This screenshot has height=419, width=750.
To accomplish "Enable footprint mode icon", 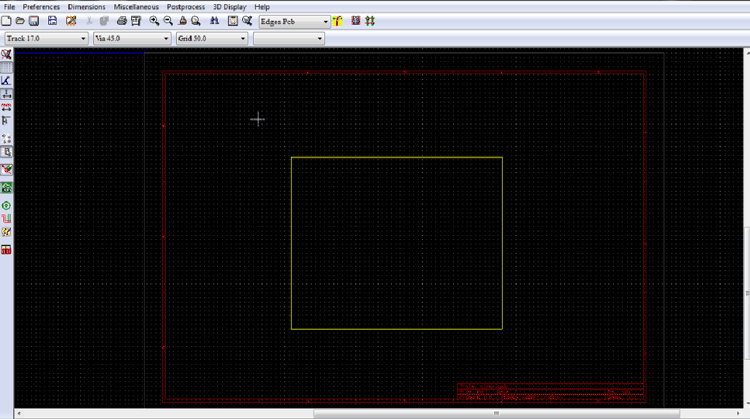I will coord(355,21).
